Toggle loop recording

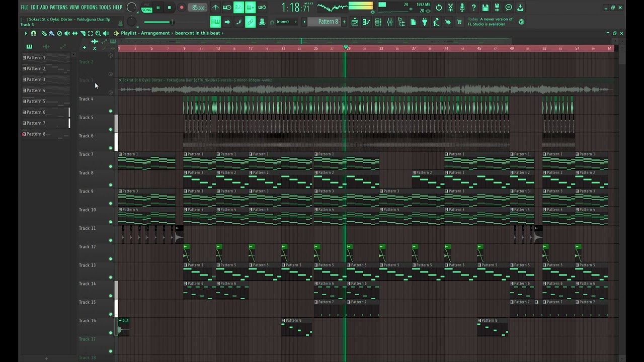pyautogui.click(x=262, y=8)
